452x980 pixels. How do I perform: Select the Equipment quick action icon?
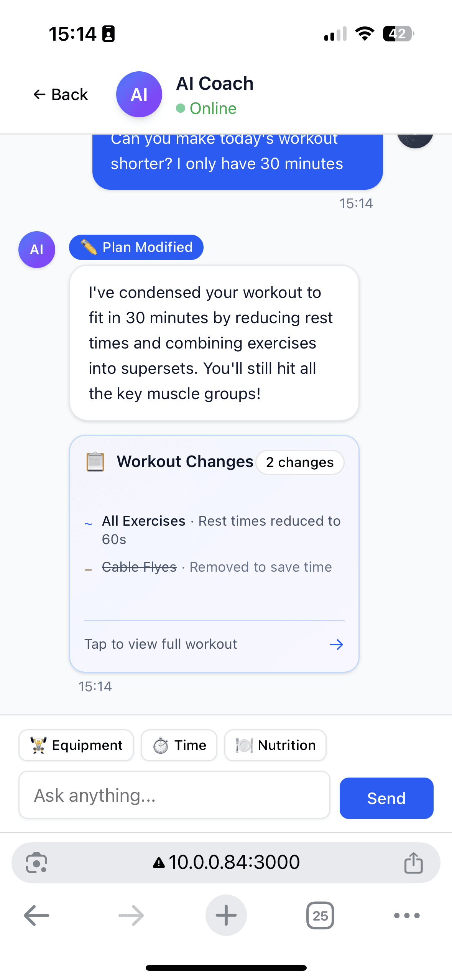38,745
